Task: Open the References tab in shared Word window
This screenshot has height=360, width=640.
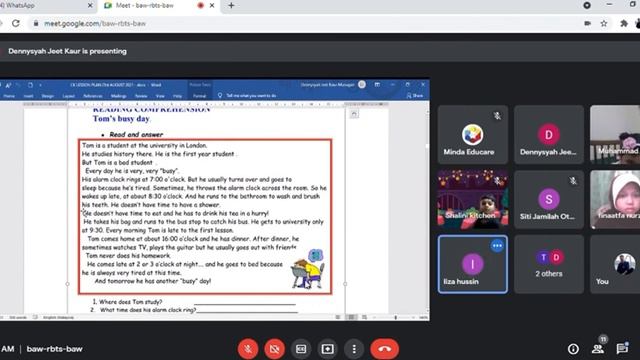Action: tap(93, 96)
